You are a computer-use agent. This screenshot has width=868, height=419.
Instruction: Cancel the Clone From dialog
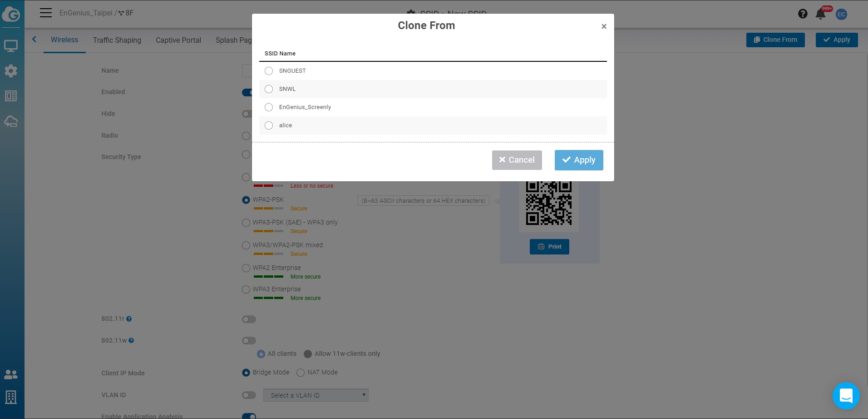[x=517, y=160]
